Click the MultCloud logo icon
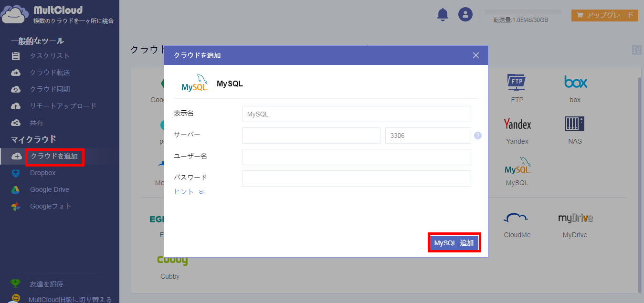Screen dimensions: 644x303 (14, 14)
